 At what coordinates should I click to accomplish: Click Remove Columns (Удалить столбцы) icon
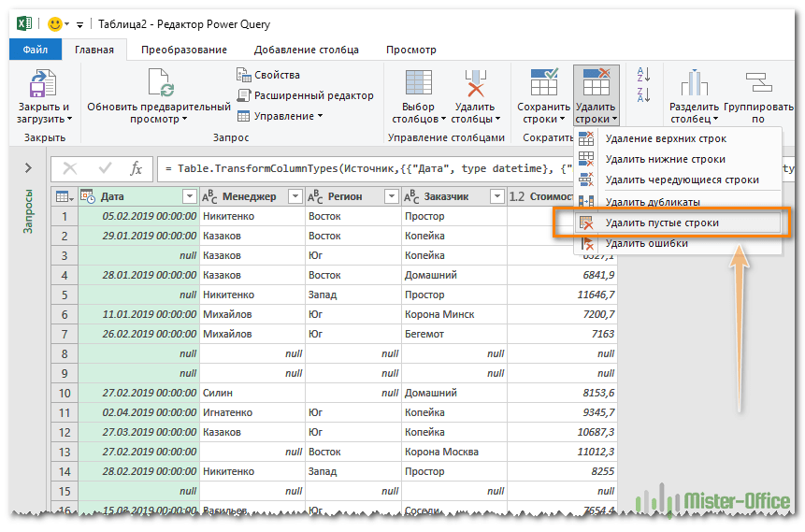coord(474,84)
